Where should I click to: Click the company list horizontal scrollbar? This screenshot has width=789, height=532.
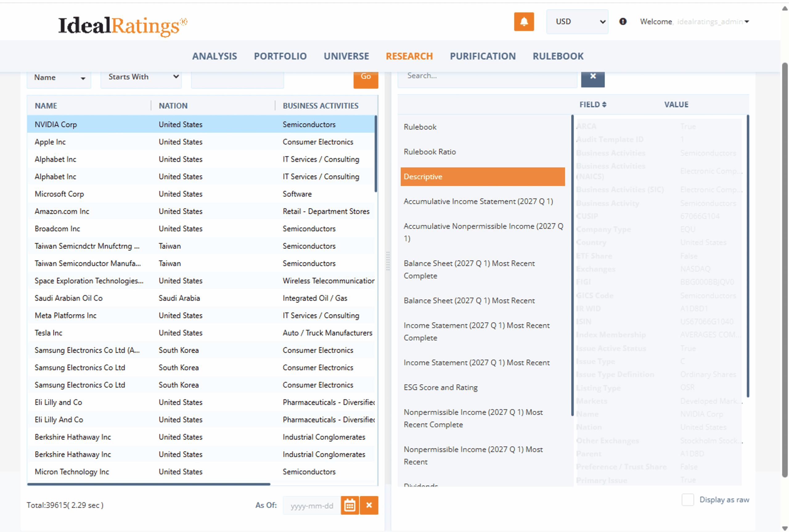click(149, 484)
